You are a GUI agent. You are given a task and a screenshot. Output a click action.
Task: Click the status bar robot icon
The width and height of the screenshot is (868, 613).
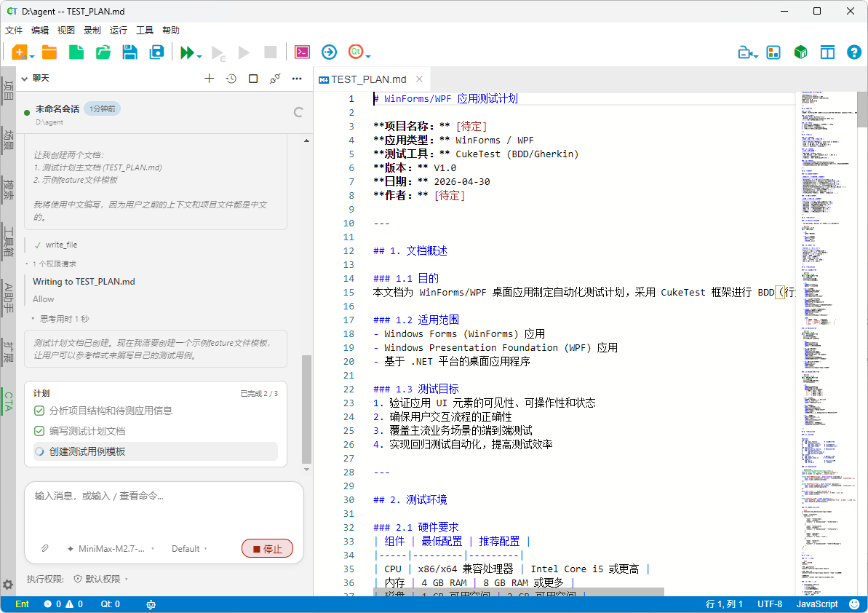click(151, 605)
